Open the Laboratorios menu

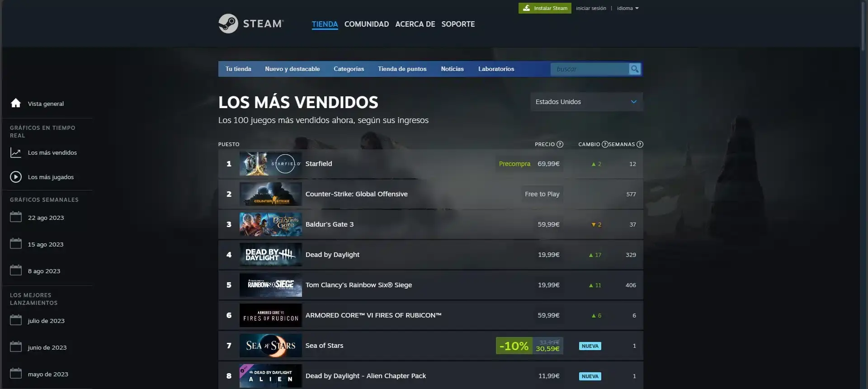(x=496, y=69)
